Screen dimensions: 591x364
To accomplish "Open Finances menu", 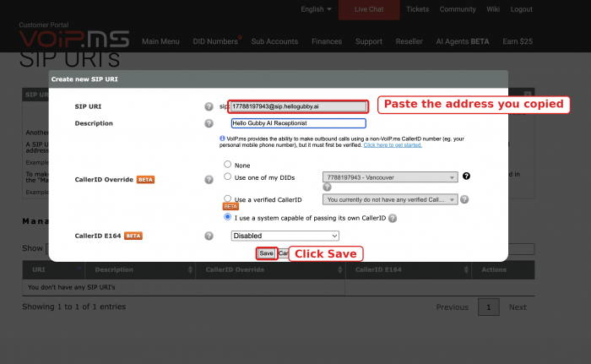I will point(327,41).
